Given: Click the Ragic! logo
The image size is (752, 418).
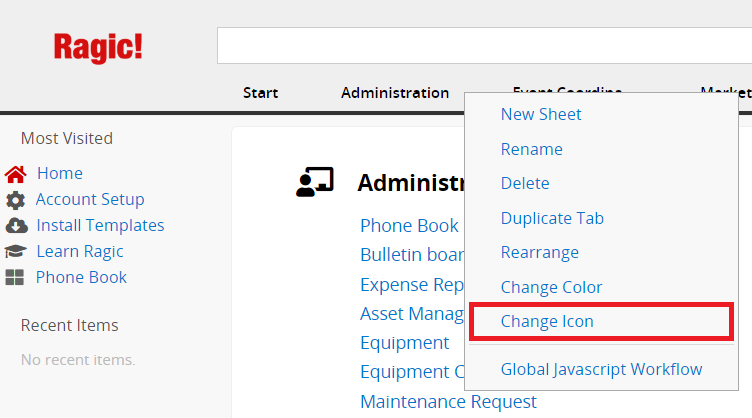Looking at the screenshot, I should pyautogui.click(x=98, y=47).
